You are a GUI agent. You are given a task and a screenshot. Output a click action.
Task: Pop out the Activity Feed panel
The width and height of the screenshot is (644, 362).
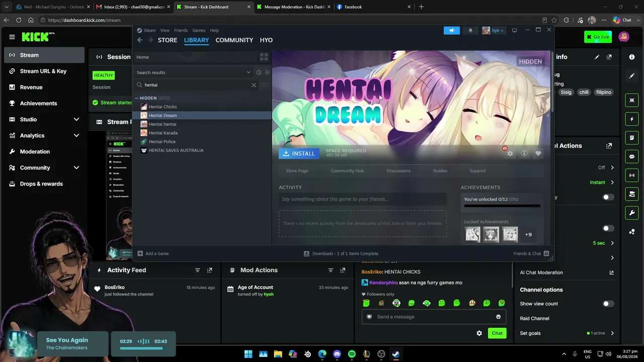click(209, 270)
